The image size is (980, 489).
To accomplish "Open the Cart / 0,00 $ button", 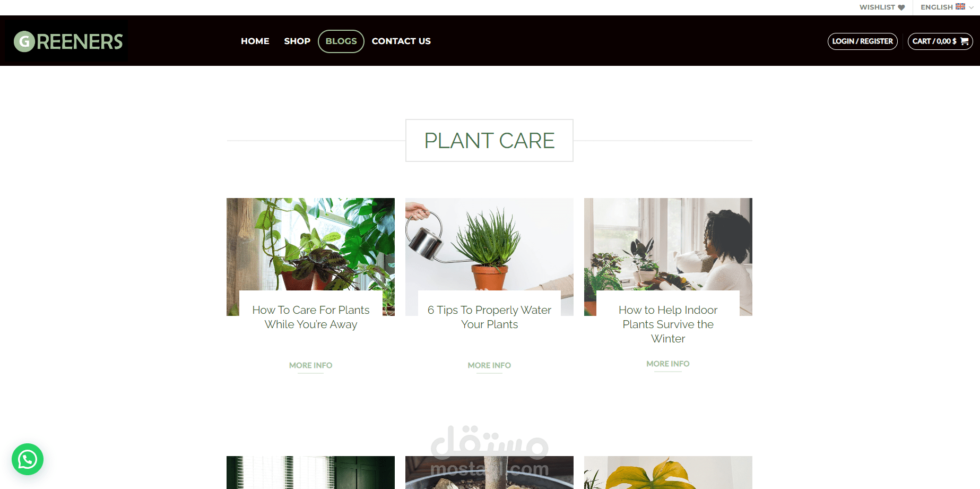I will coord(940,41).
